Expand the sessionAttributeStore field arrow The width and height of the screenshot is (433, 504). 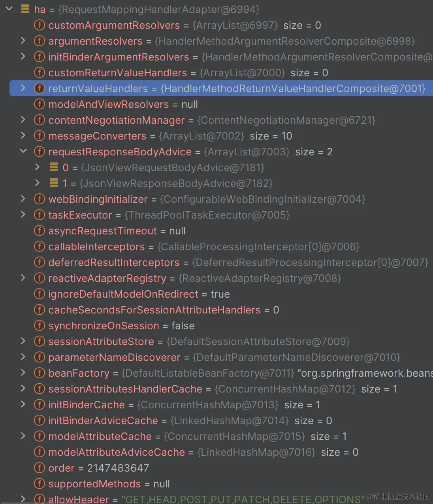tap(23, 341)
